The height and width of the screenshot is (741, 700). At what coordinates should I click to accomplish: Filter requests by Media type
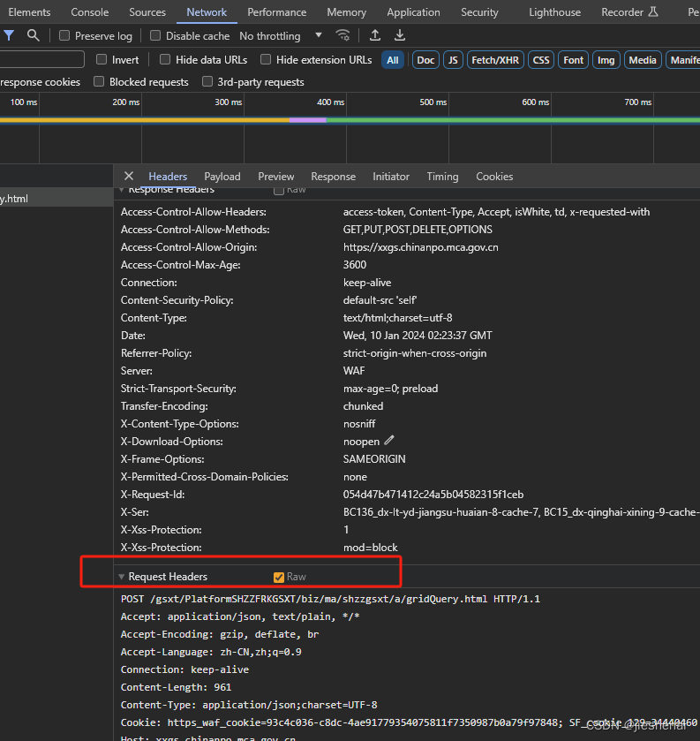[643, 60]
